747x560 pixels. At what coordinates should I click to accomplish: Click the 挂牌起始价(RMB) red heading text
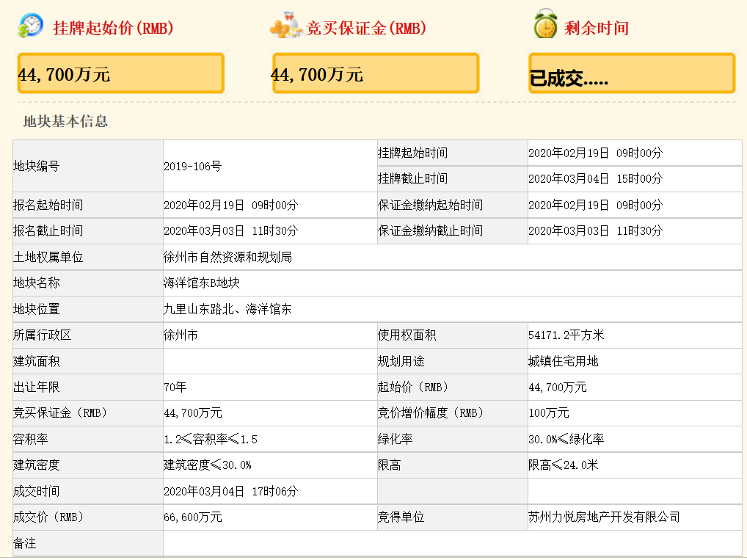[114, 28]
